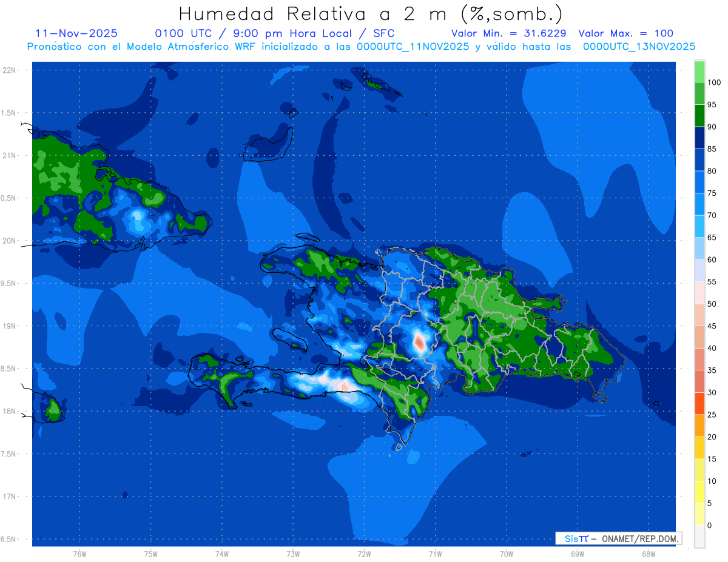Click the longitude axis label '76W'

point(79,554)
